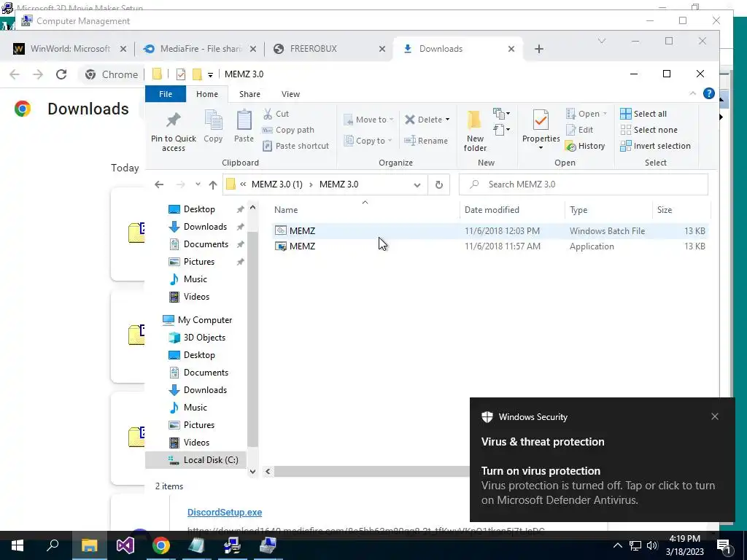Viewport: 747px width, 560px height.
Task: Select MEMZ Windows Batch File
Action: click(x=489, y=231)
